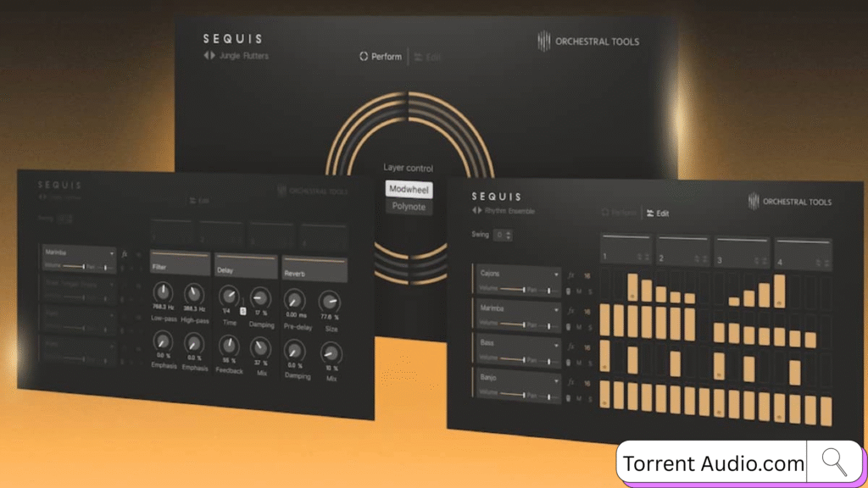Screen dimensions: 868x488
Task: Switch to the Edit tab in sequencer window
Action: tap(657, 213)
